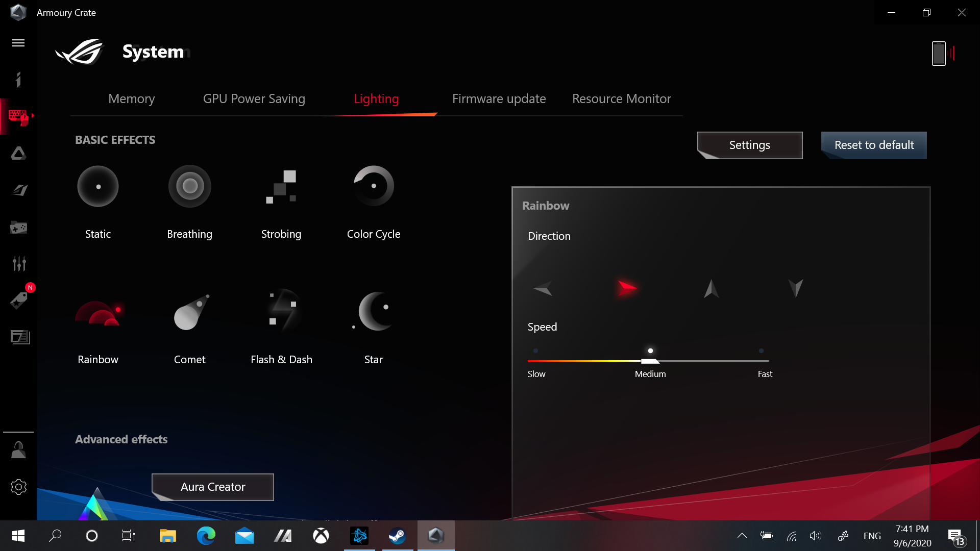The width and height of the screenshot is (980, 551).
Task: Switch to the Lighting tab
Action: point(376,99)
